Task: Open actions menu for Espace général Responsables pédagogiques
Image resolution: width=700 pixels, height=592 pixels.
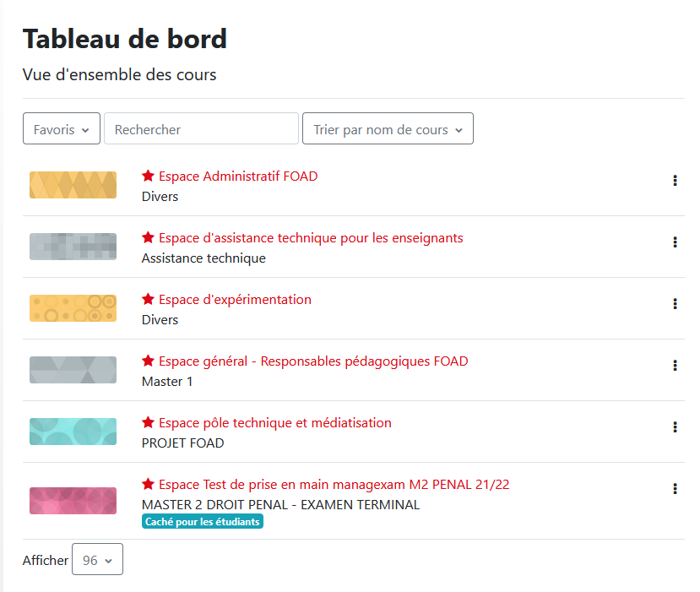Action: (675, 365)
